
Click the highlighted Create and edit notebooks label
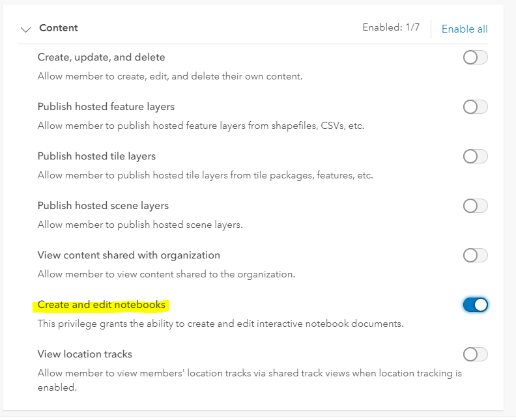102,305
